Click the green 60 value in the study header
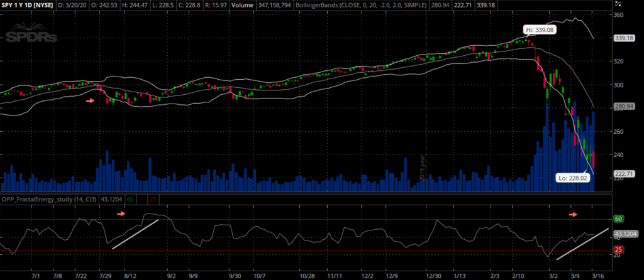This screenshot has height=280, width=644. click(x=130, y=200)
